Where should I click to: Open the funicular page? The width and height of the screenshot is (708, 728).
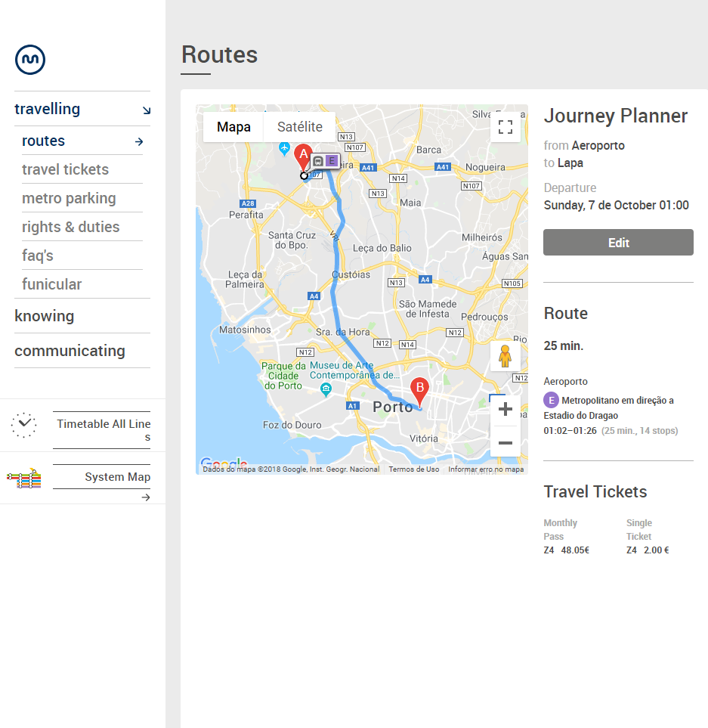(52, 284)
